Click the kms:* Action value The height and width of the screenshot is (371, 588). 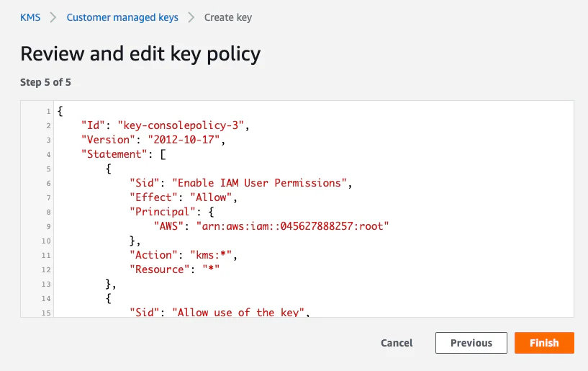point(211,255)
